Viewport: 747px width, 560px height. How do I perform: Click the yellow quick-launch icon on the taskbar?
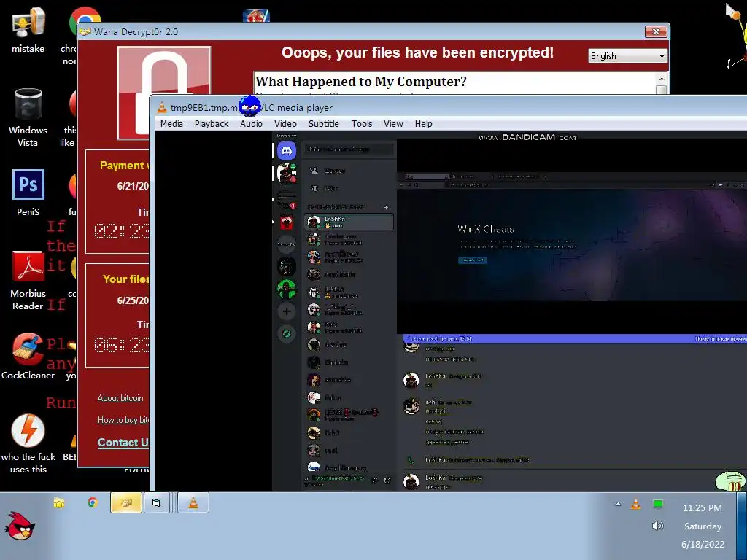coord(58,503)
